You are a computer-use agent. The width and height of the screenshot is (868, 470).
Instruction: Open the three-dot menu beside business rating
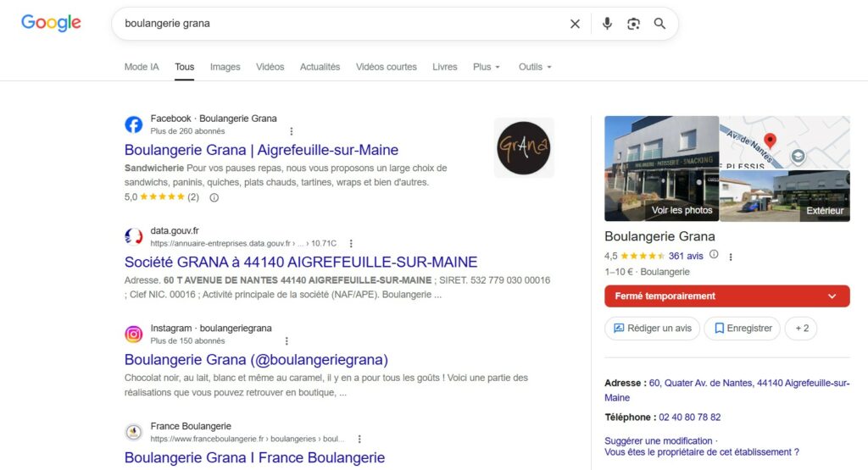(x=731, y=257)
